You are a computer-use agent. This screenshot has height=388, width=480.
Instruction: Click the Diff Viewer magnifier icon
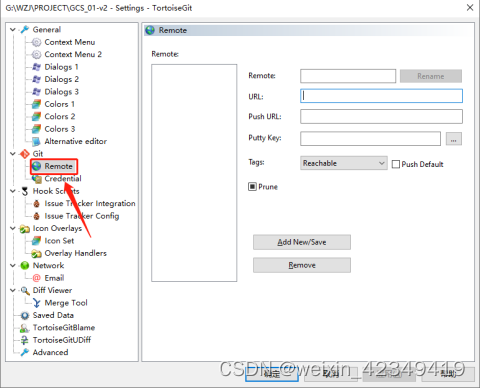pos(25,291)
